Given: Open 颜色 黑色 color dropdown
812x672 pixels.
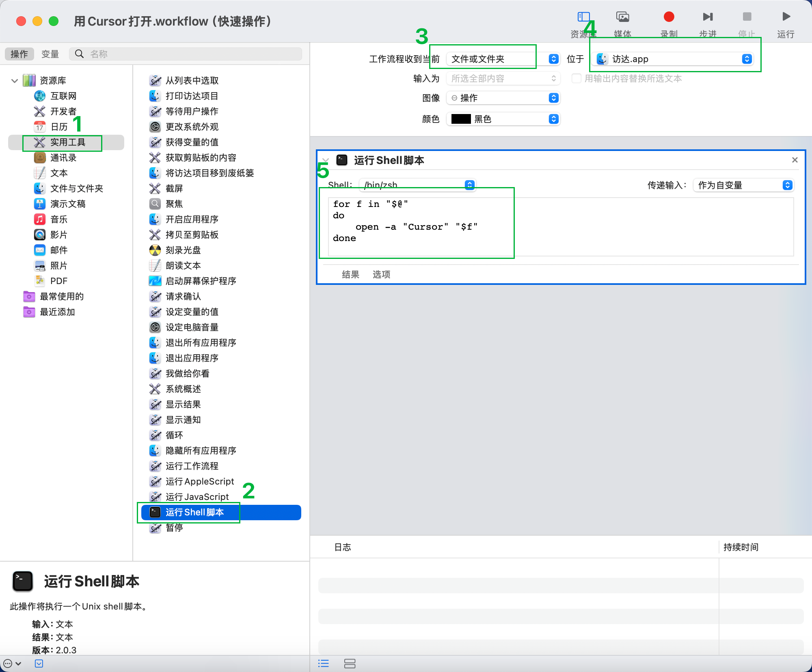Looking at the screenshot, I should [x=503, y=119].
